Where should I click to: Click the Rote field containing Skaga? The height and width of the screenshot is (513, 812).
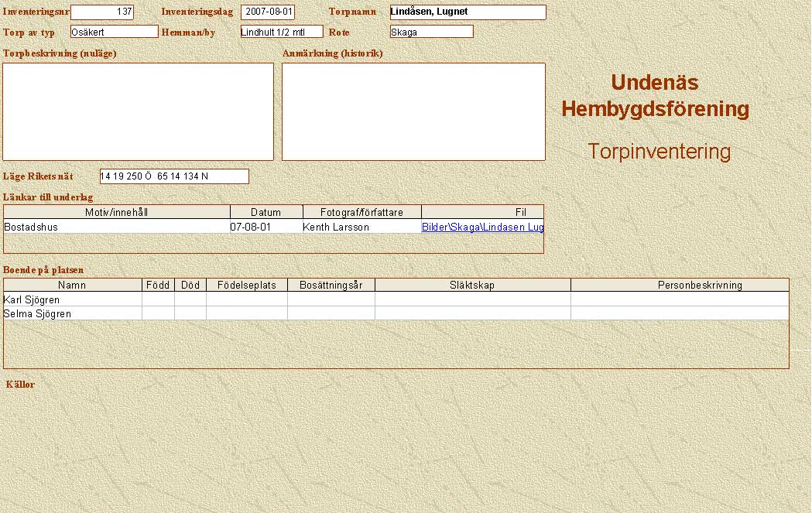tap(431, 32)
